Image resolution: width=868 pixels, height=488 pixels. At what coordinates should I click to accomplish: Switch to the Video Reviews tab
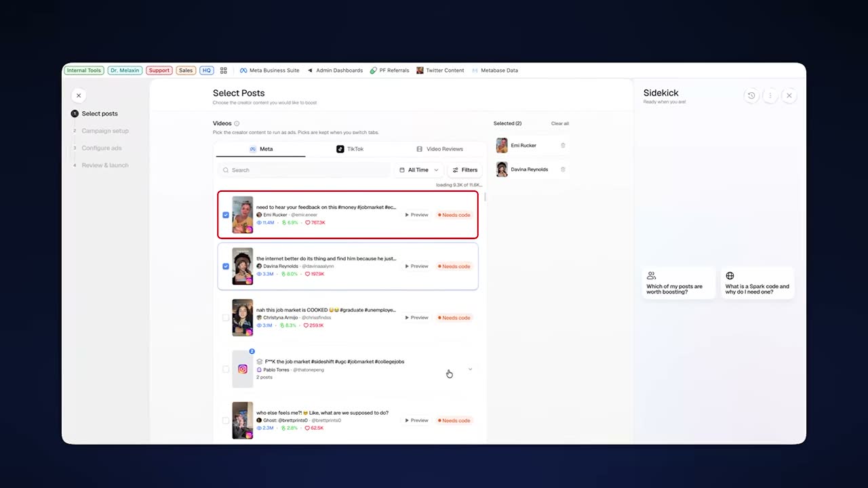[x=439, y=149]
